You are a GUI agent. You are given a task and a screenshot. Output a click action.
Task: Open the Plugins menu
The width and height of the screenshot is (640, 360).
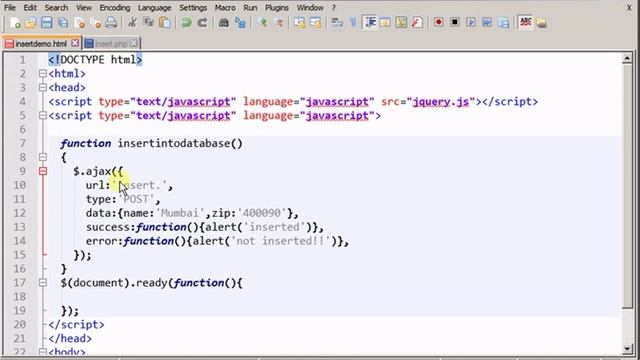click(x=277, y=8)
